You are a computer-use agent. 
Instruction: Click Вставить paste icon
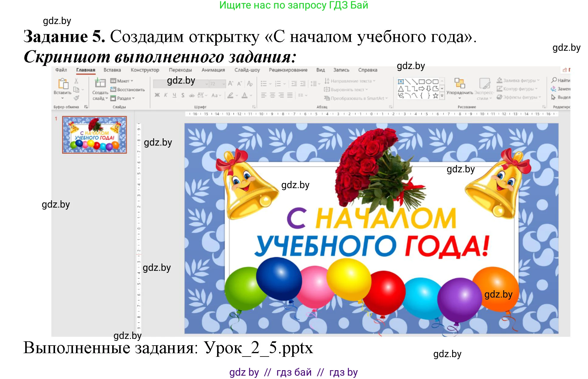(63, 84)
